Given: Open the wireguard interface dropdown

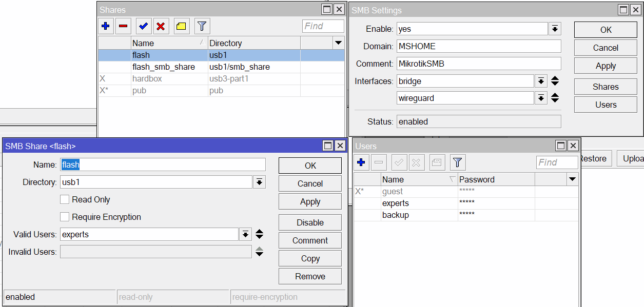Looking at the screenshot, I should 541,98.
